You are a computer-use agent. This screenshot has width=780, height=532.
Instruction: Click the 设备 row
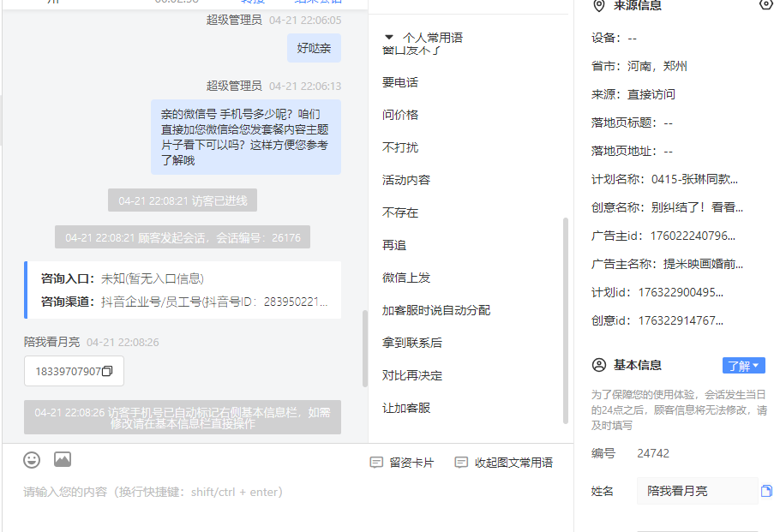[x=614, y=39]
